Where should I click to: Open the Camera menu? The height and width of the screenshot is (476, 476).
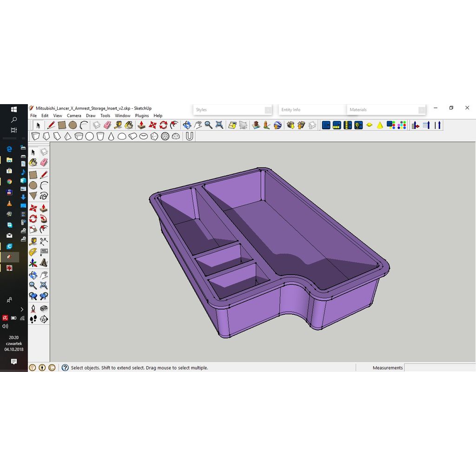point(74,116)
